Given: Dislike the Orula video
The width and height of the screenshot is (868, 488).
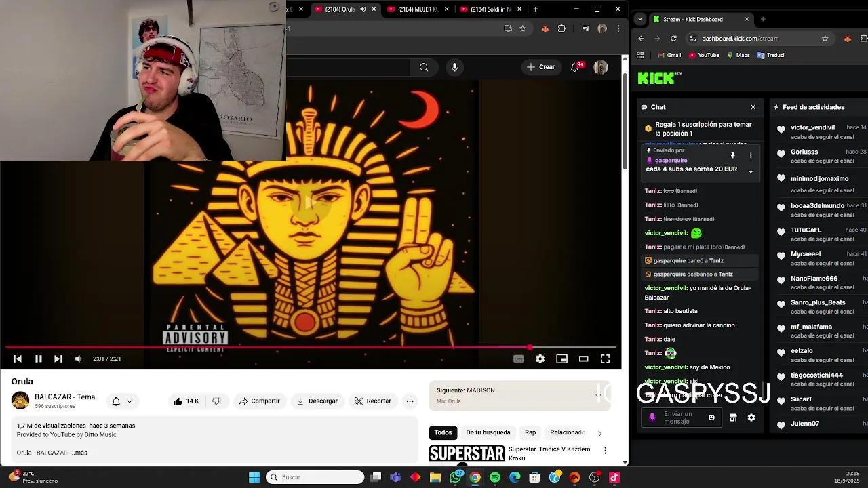Looking at the screenshot, I should (x=216, y=401).
